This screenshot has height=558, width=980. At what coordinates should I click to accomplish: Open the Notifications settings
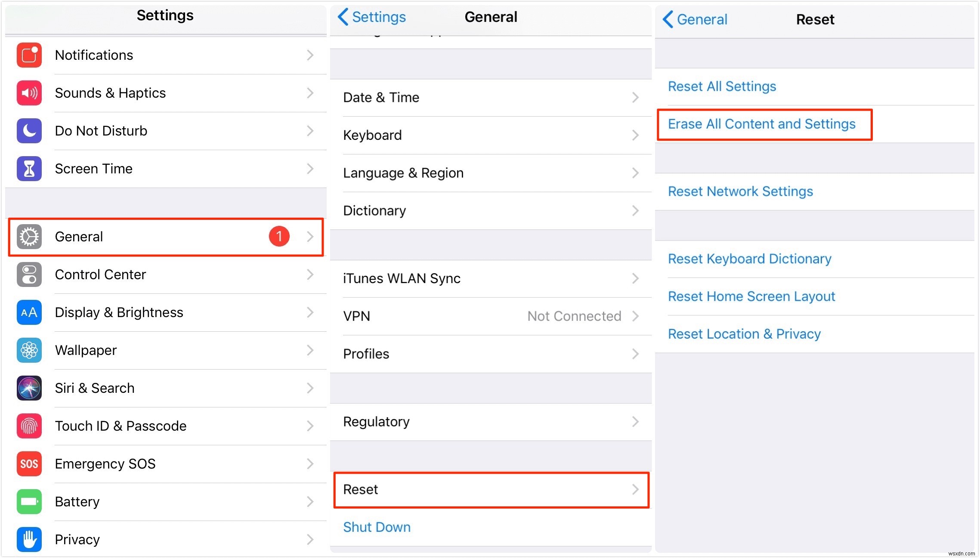165,55
